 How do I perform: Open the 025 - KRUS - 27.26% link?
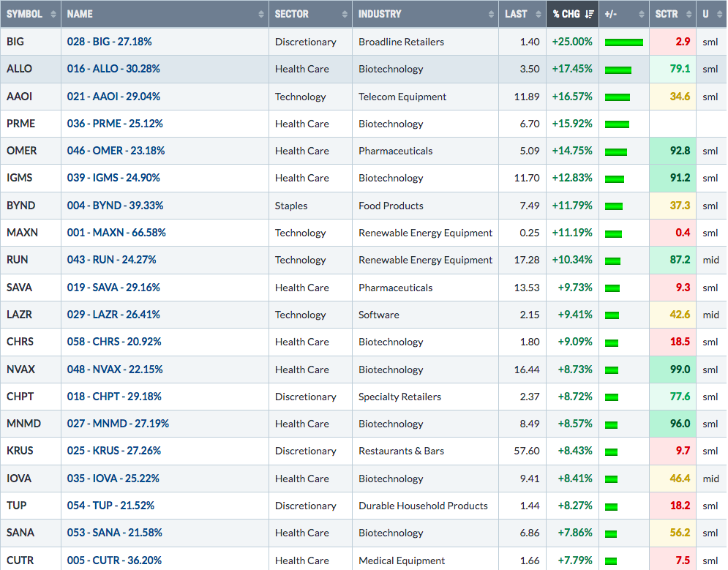pos(113,451)
